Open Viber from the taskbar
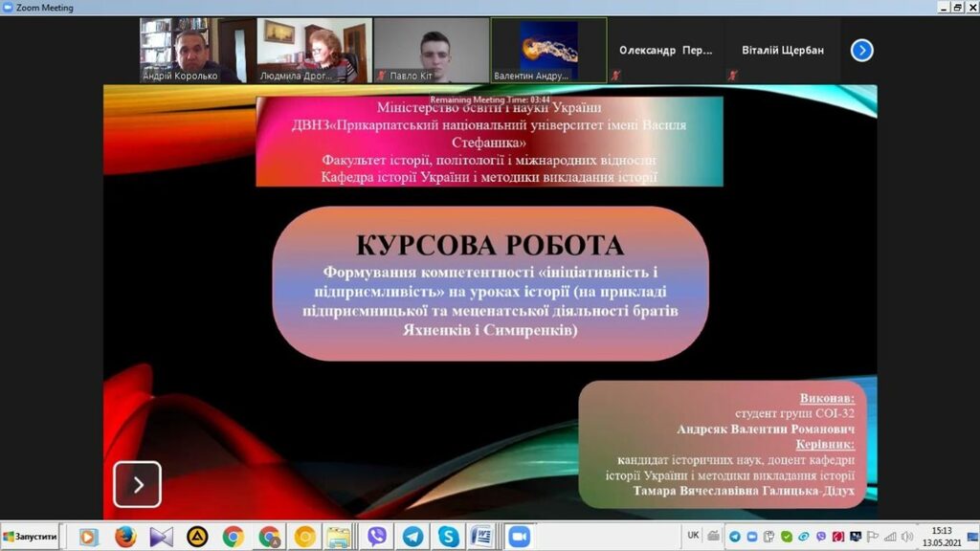The height and width of the screenshot is (551, 980). [x=377, y=537]
